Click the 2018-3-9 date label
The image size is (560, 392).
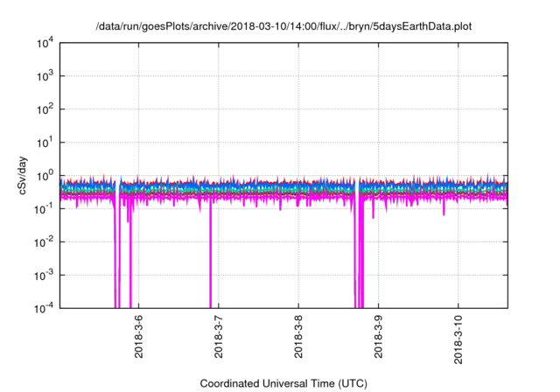click(378, 336)
